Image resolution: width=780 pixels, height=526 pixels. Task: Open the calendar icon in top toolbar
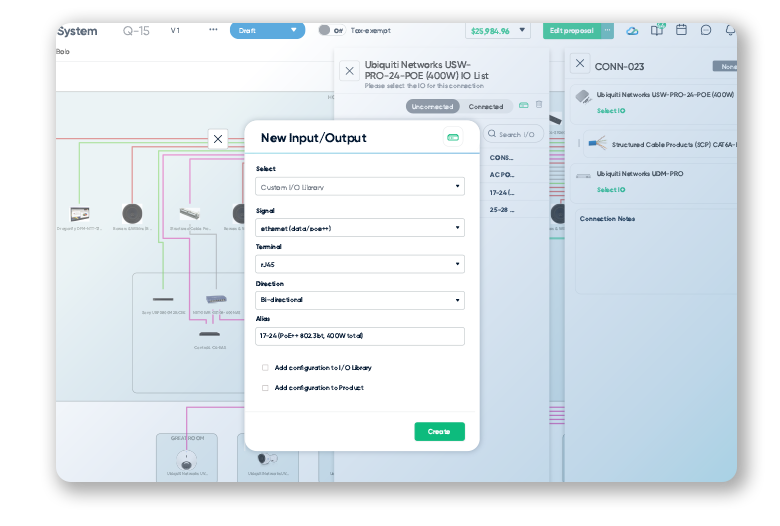pos(681,31)
